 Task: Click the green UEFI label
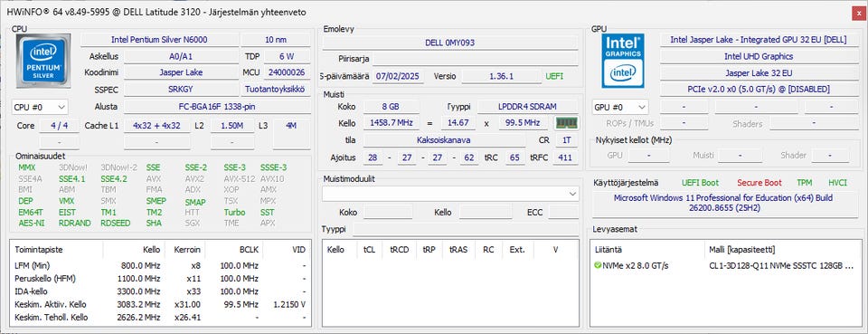pos(554,76)
